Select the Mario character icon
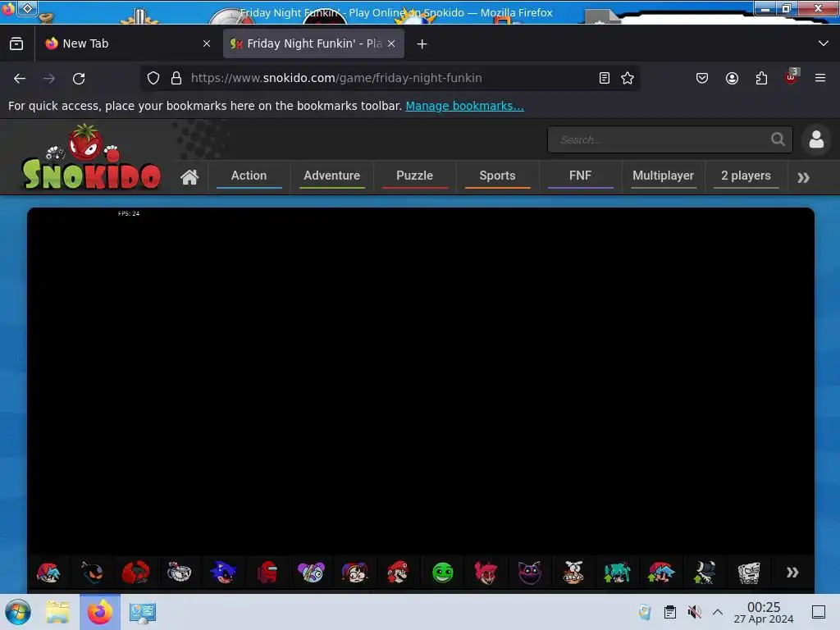The image size is (840, 630). 399,572
